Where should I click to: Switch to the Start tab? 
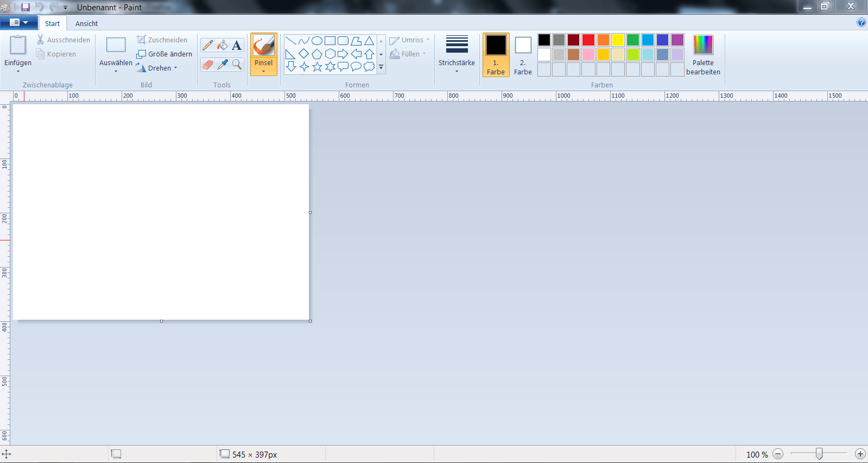click(52, 23)
